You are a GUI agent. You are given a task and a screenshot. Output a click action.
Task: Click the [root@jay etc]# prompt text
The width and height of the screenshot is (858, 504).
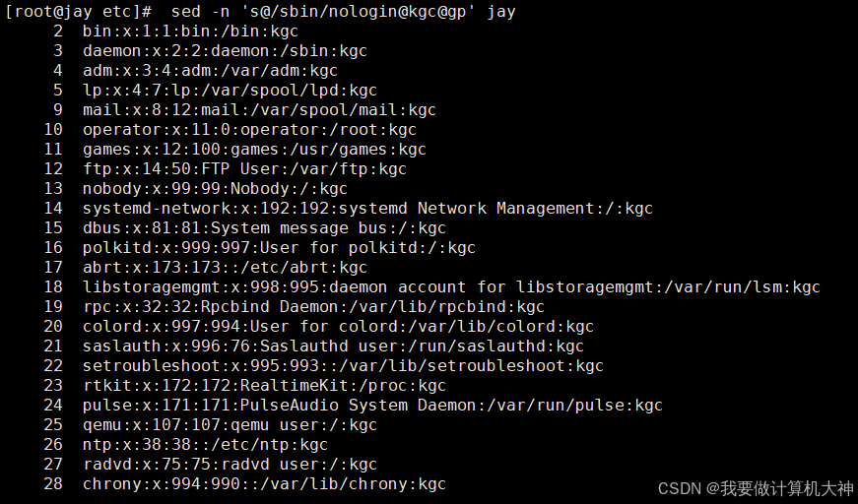tap(78, 12)
